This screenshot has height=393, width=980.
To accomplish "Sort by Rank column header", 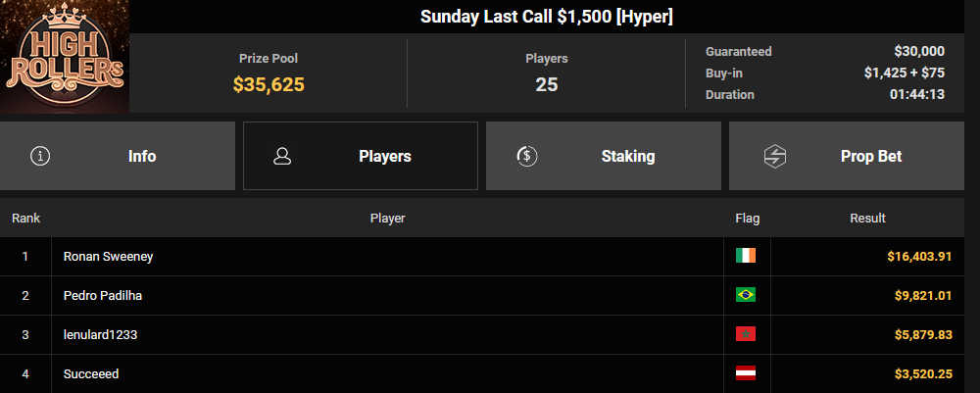I will point(25,218).
